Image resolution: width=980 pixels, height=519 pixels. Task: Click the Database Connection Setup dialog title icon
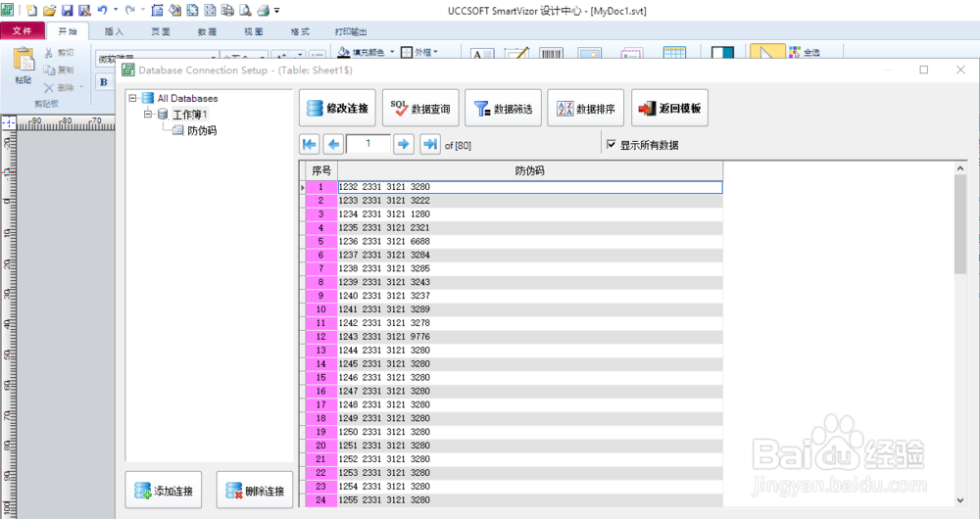point(128,70)
